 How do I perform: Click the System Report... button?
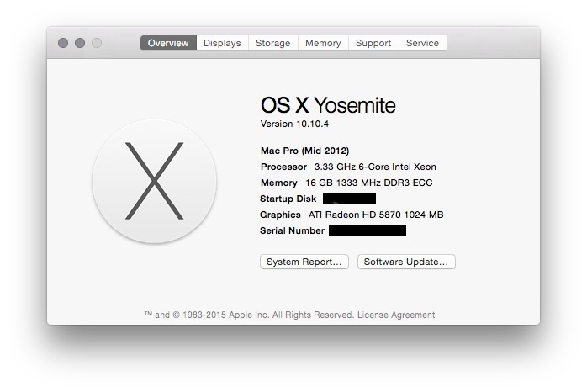pos(304,262)
